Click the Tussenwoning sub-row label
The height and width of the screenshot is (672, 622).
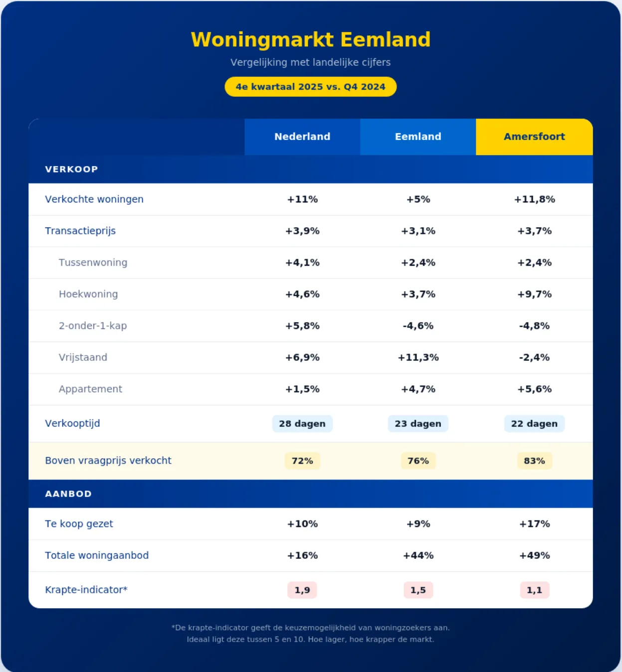coord(93,263)
